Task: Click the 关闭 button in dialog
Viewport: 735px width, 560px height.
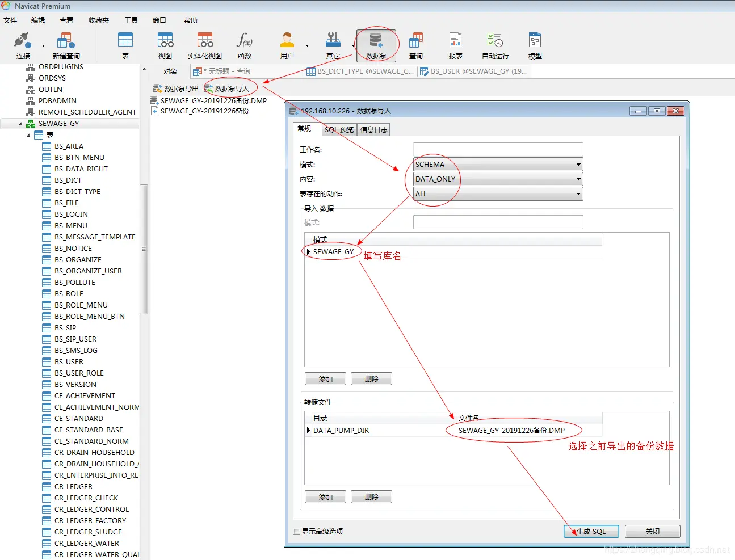Action: pos(653,531)
